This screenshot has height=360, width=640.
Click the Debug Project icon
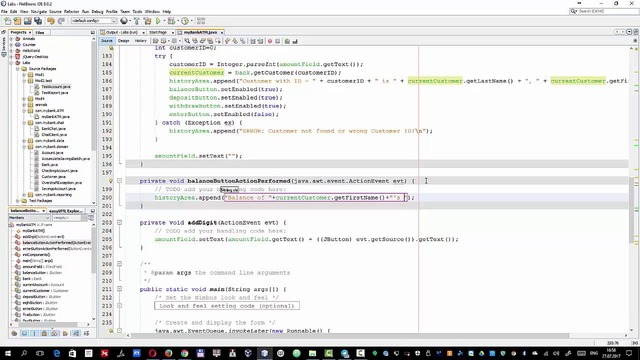(171, 21)
